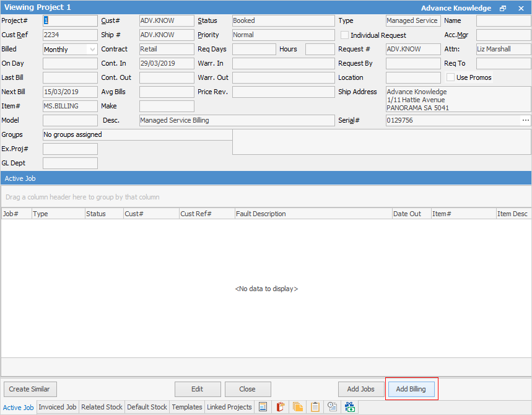
Task: Open the Related Stock tab
Action: [x=102, y=407]
